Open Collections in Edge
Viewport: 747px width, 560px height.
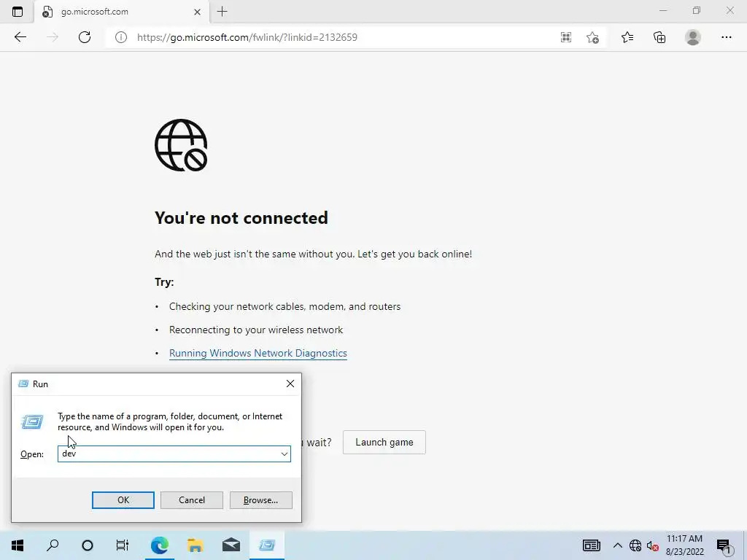(659, 37)
